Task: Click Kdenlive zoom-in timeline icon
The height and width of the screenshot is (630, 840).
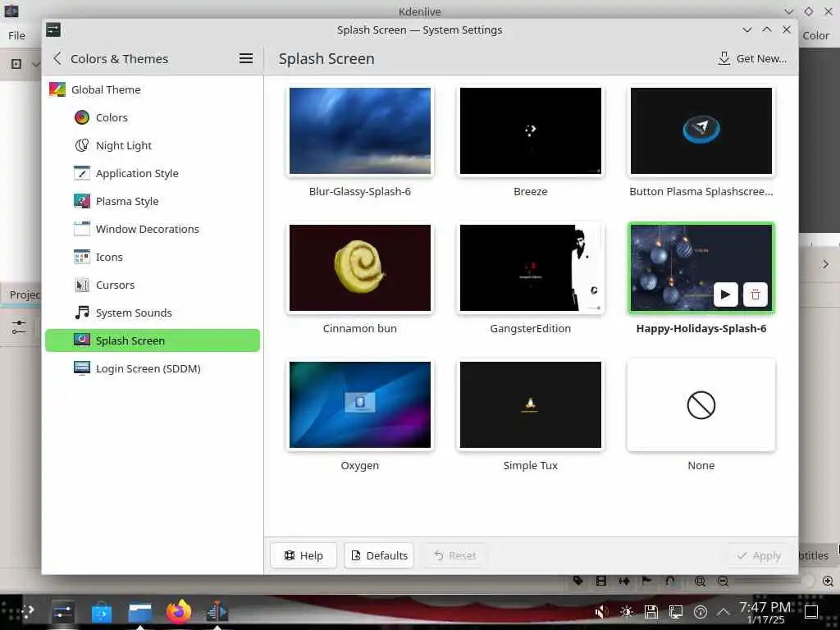Action: tap(828, 582)
